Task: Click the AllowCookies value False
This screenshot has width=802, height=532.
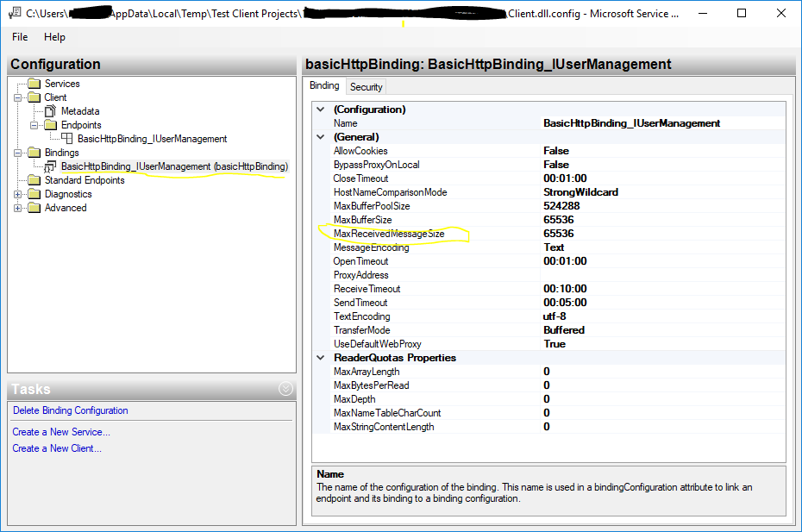Action: [x=663, y=151]
